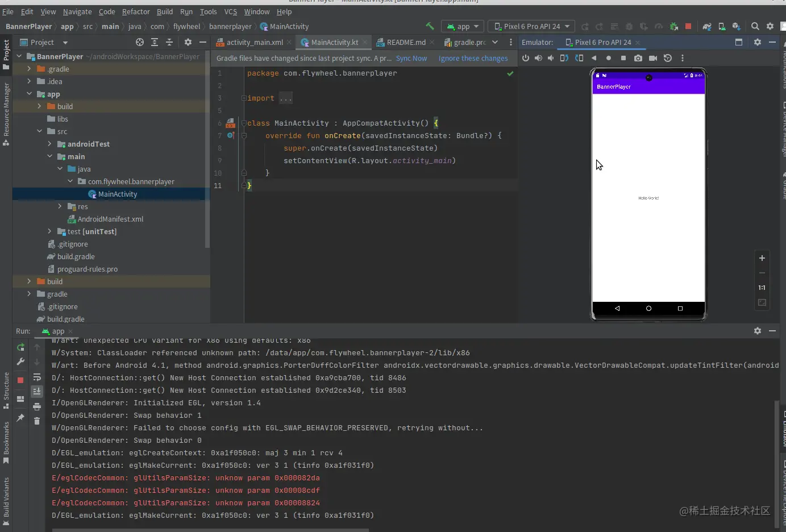
Task: Collapse all in the Project panel
Action: point(169,42)
